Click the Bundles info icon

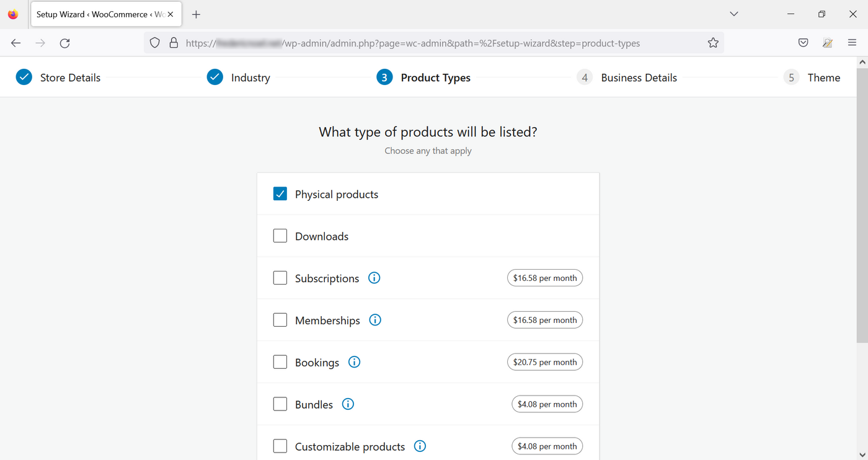[x=347, y=404]
